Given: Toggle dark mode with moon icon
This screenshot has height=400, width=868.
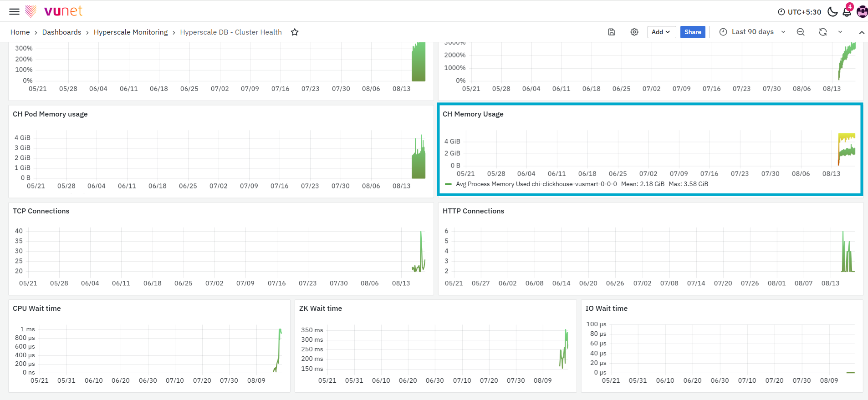Looking at the screenshot, I should [832, 11].
